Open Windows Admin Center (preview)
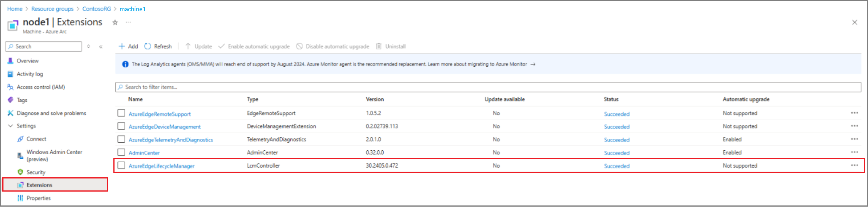The height and width of the screenshot is (207, 868). point(50,156)
